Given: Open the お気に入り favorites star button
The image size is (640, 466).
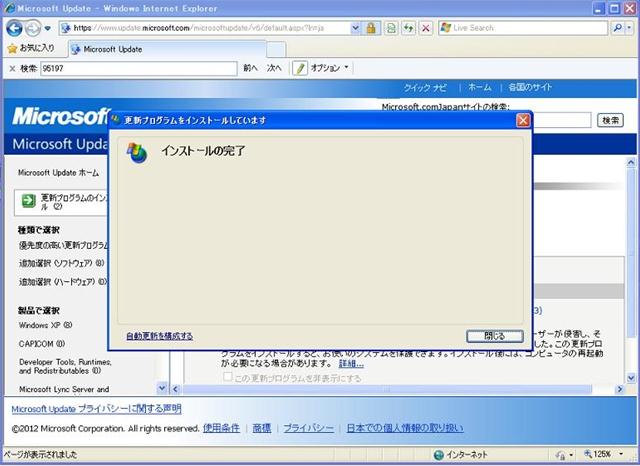Looking at the screenshot, I should pos(31,49).
